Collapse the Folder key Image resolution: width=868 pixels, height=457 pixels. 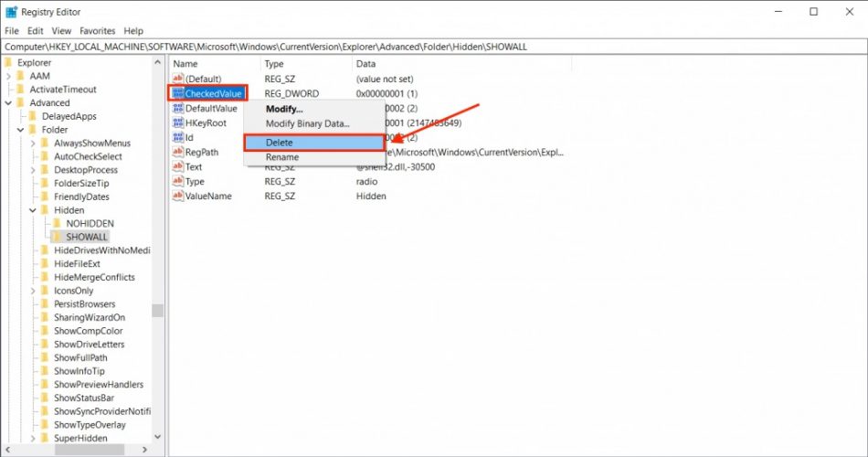point(20,130)
